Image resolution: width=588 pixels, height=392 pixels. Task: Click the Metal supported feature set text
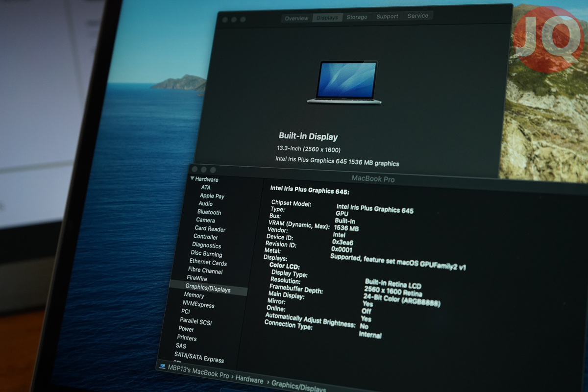tap(398, 262)
